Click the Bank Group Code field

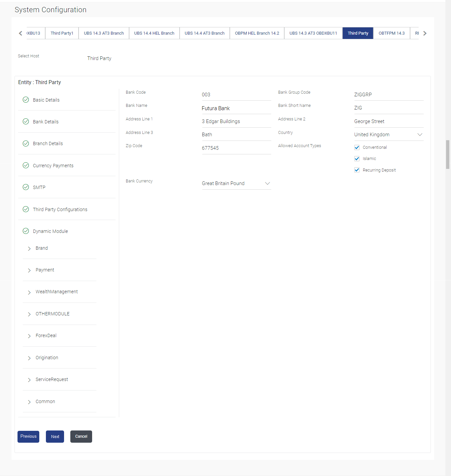389,95
